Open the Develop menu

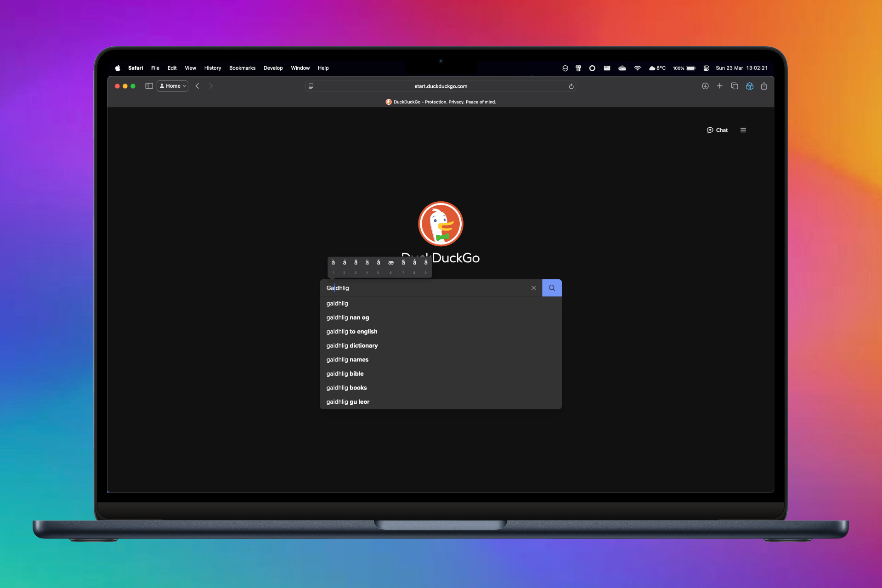[273, 68]
